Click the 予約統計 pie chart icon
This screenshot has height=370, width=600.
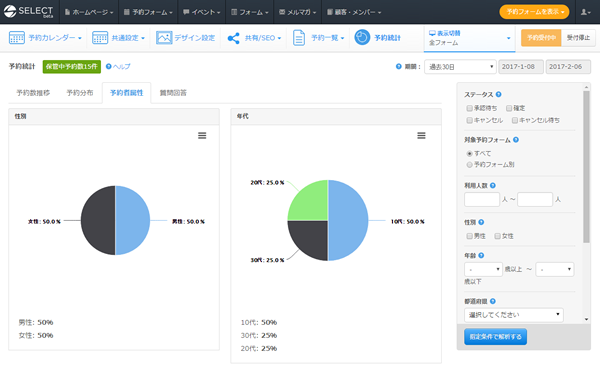[x=362, y=37]
